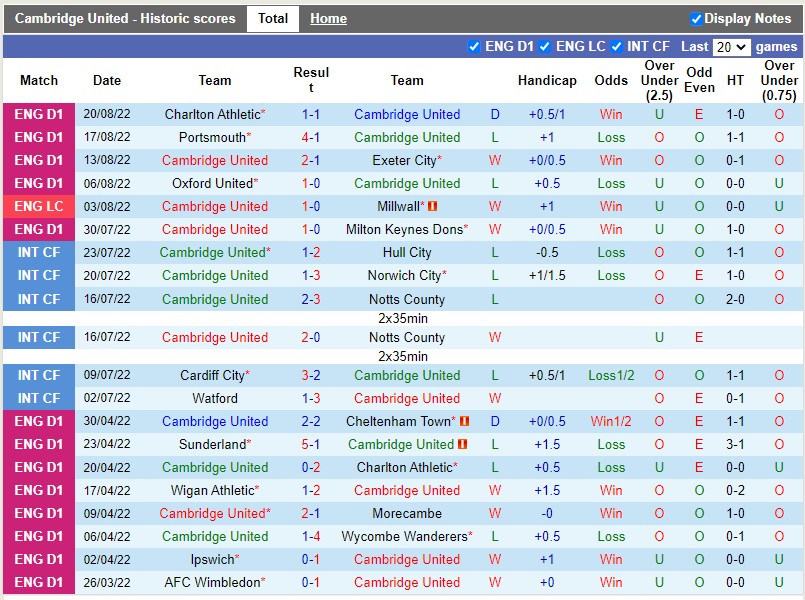Viewport: 805px width, 600px height.
Task: Click the Over Under (0.75) column header
Action: [x=779, y=81]
